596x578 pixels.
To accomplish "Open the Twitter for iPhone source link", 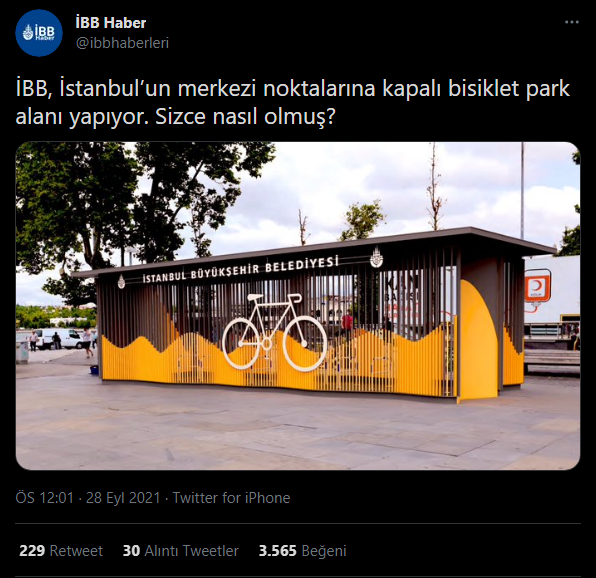I will pyautogui.click(x=231, y=498).
